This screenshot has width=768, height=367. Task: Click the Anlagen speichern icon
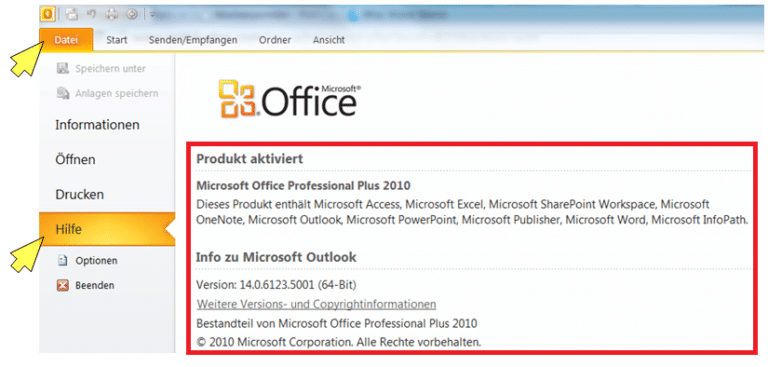62,93
